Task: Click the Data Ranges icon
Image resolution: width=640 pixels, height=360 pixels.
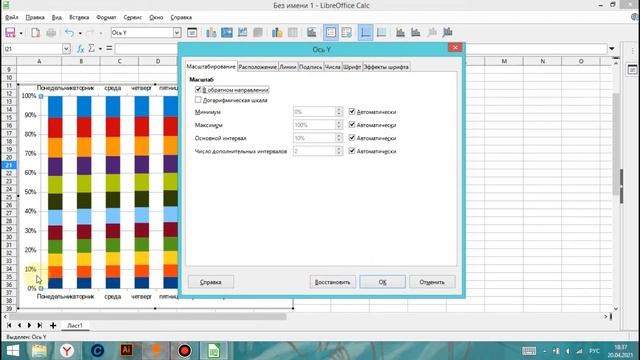Action: click(x=277, y=33)
